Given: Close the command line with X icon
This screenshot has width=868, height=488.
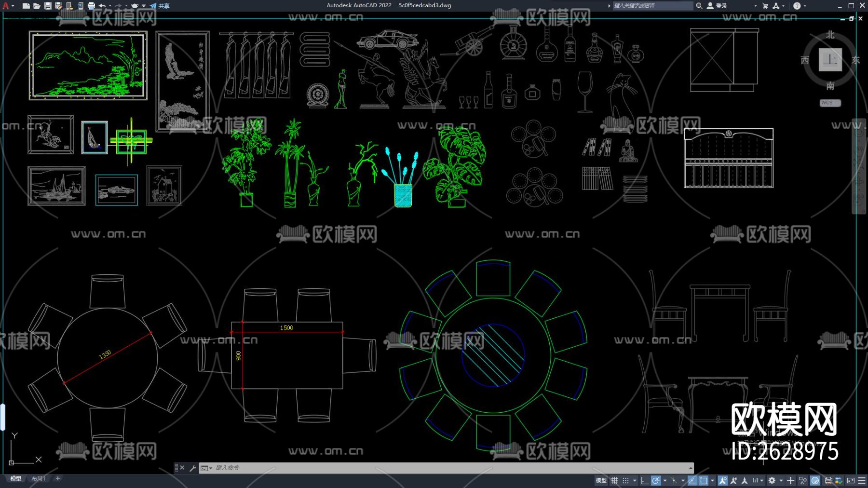Looking at the screenshot, I should click(x=182, y=468).
